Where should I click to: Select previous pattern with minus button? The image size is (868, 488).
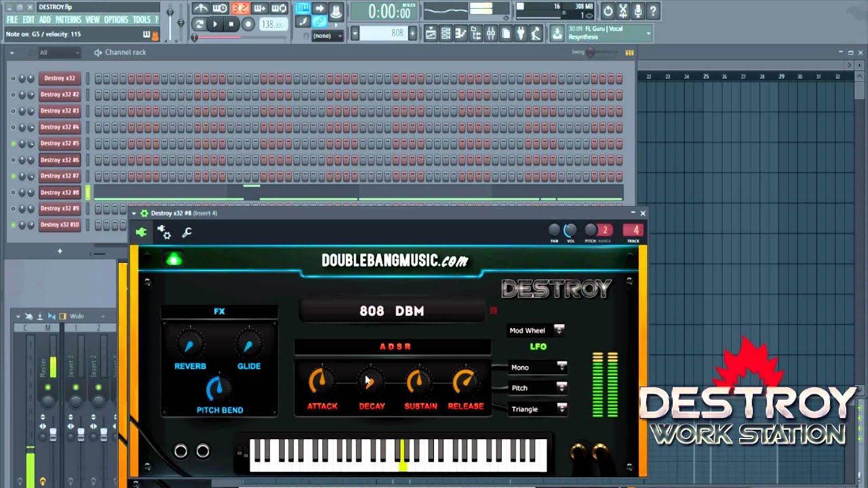(x=356, y=33)
